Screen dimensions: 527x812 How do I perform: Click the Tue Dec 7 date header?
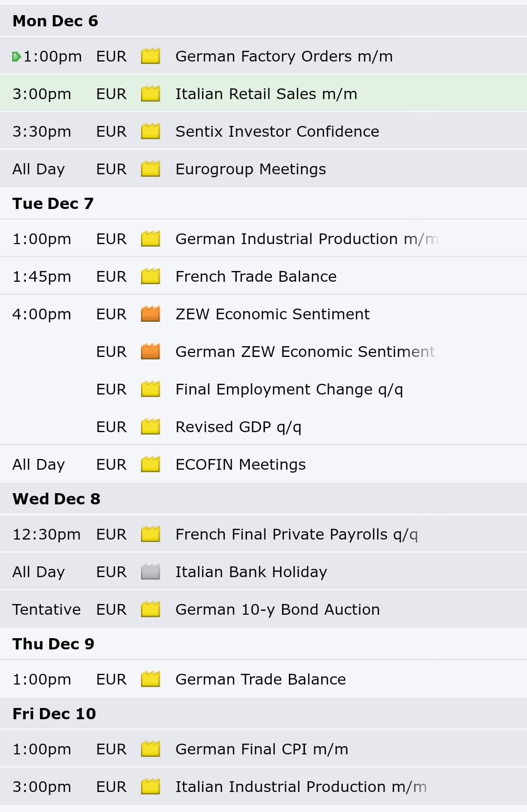point(53,204)
